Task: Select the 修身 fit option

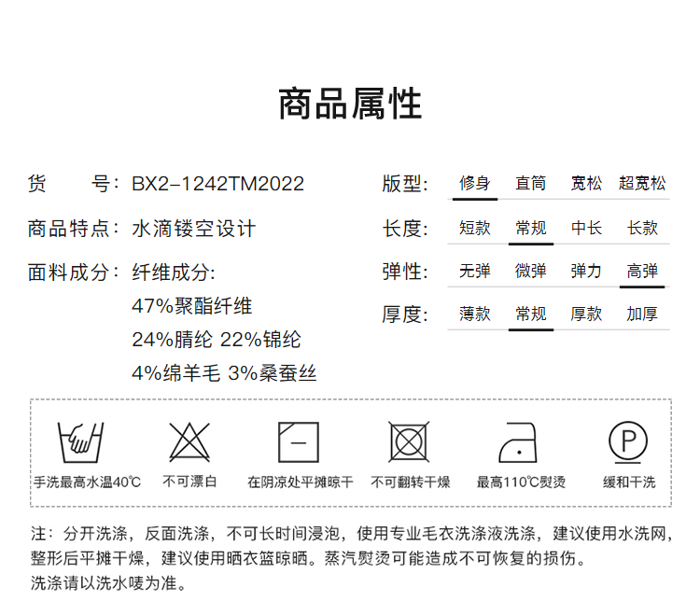Action: (x=474, y=183)
